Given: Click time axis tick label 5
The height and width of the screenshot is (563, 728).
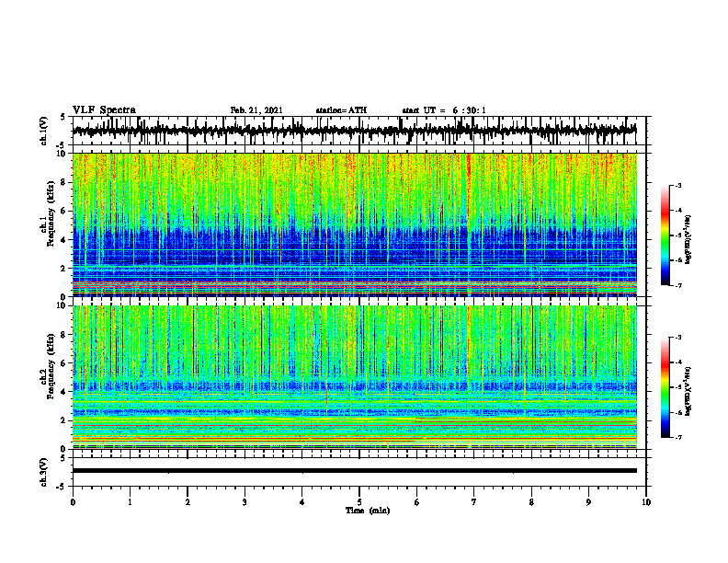Looking at the screenshot, I should [359, 502].
